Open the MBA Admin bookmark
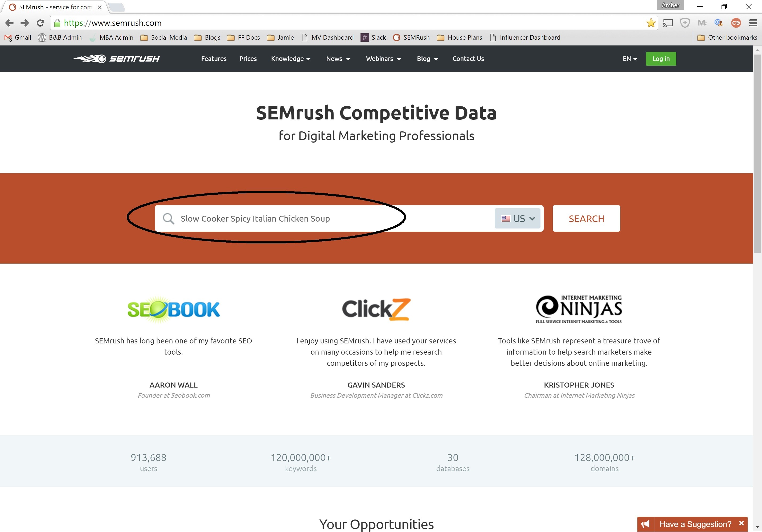Image resolution: width=762 pixels, height=532 pixels. coord(111,38)
